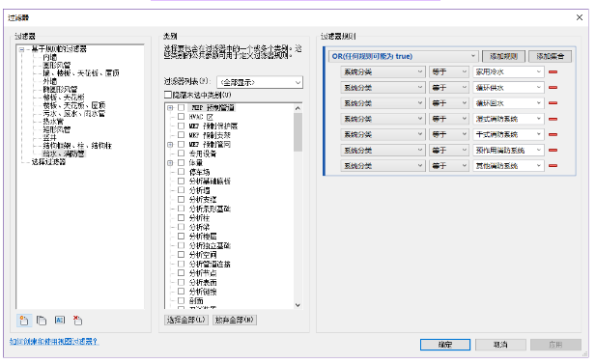
Task: Remove the 预作用消防系统 rule with red minus
Action: [553, 150]
